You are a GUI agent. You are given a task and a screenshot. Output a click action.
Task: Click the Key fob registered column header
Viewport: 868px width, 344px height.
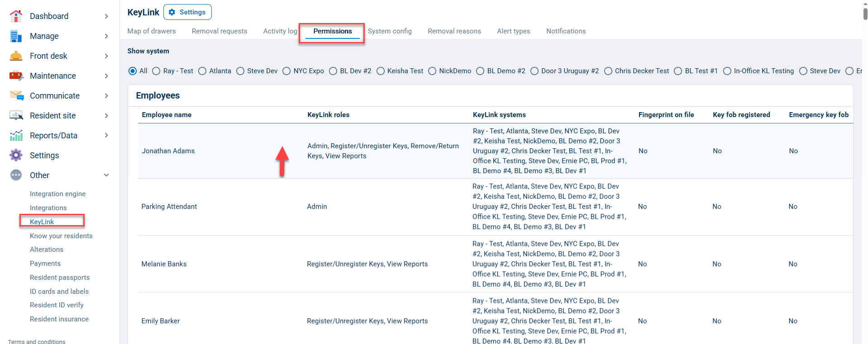point(741,115)
